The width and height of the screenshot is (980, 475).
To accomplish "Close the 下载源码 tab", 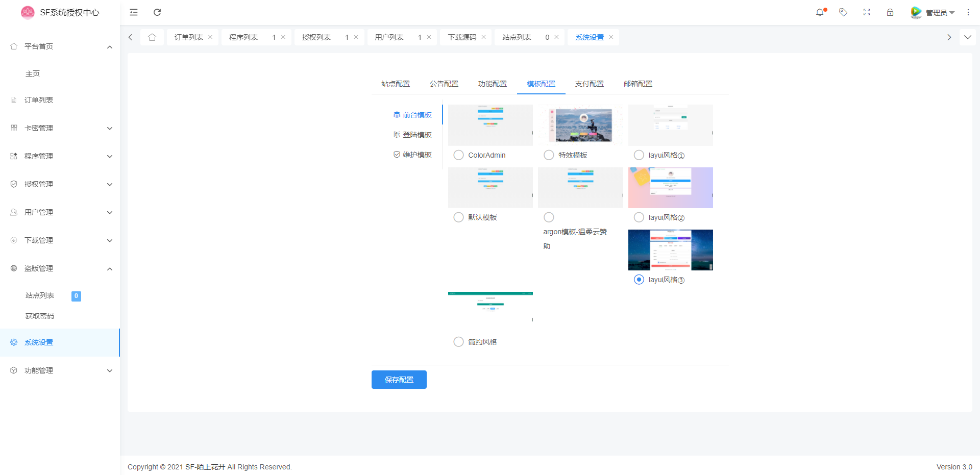I will [x=483, y=37].
